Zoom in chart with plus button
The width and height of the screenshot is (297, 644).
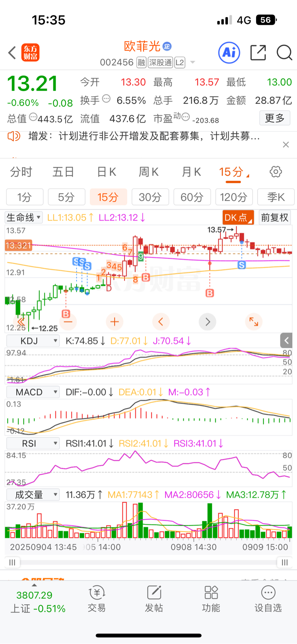(114, 322)
